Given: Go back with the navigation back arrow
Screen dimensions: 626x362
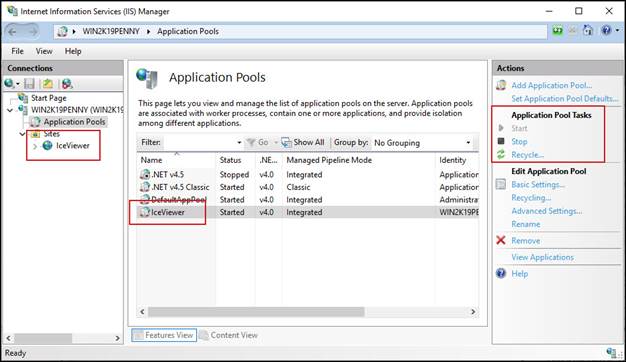Looking at the screenshot, I should tap(12, 31).
